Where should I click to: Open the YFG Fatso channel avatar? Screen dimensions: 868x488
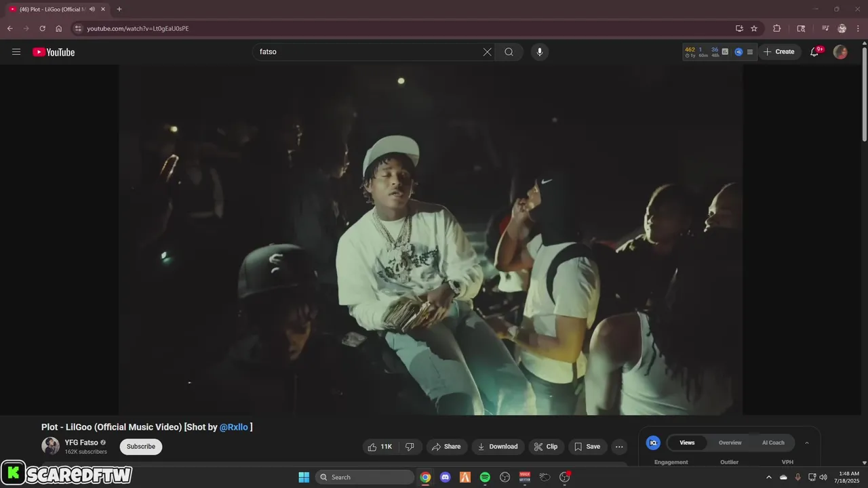pos(51,446)
